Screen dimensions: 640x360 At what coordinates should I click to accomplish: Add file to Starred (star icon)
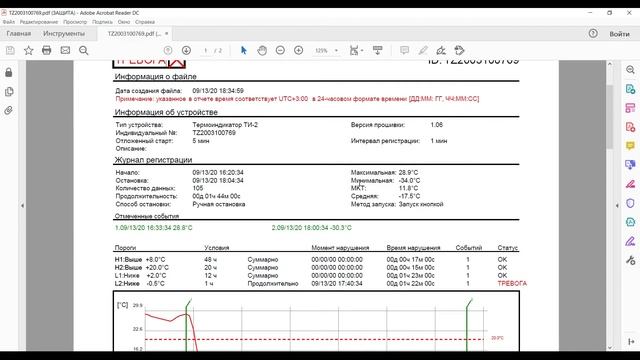coord(28,50)
